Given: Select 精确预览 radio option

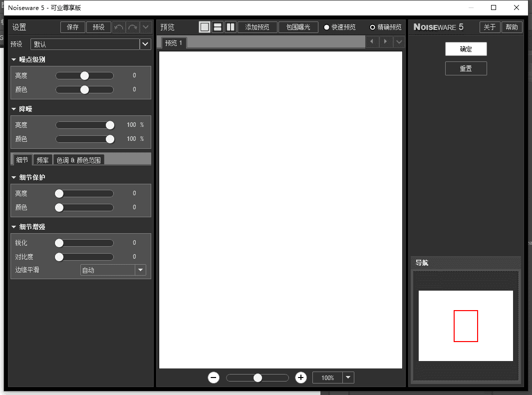Looking at the screenshot, I should (x=372, y=27).
